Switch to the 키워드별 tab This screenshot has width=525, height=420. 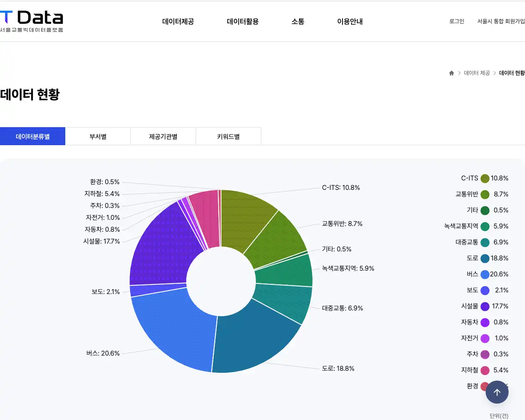[228, 136]
